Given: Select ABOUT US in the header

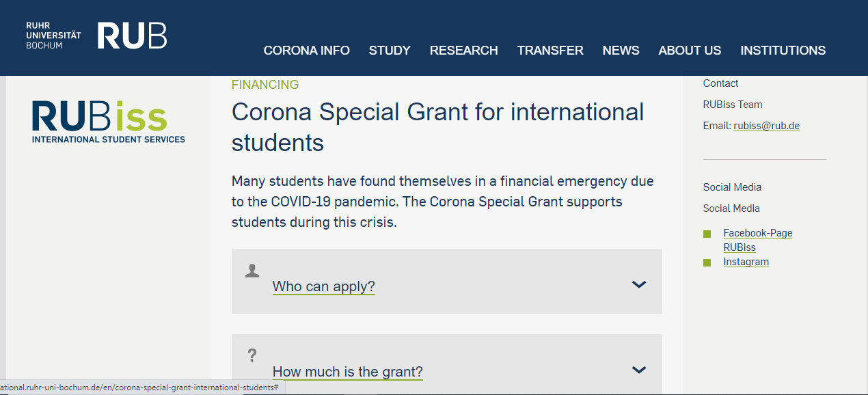Looking at the screenshot, I should coord(690,51).
